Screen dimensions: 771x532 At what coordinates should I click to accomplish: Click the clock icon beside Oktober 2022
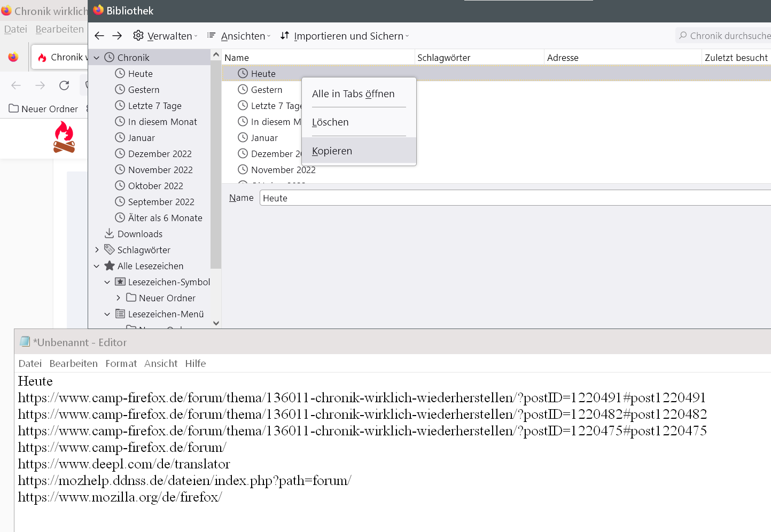(x=120, y=185)
